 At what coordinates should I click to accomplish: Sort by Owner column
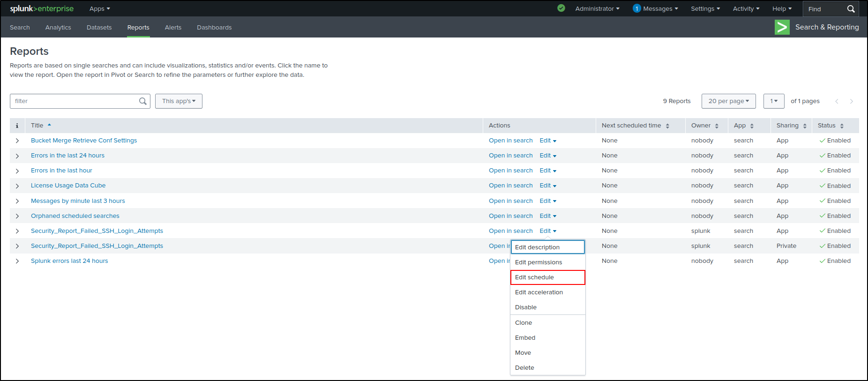pyautogui.click(x=717, y=126)
